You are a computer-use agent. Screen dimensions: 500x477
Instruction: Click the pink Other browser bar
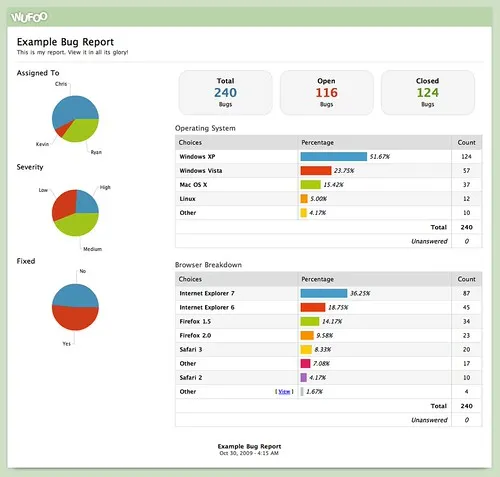[305, 363]
